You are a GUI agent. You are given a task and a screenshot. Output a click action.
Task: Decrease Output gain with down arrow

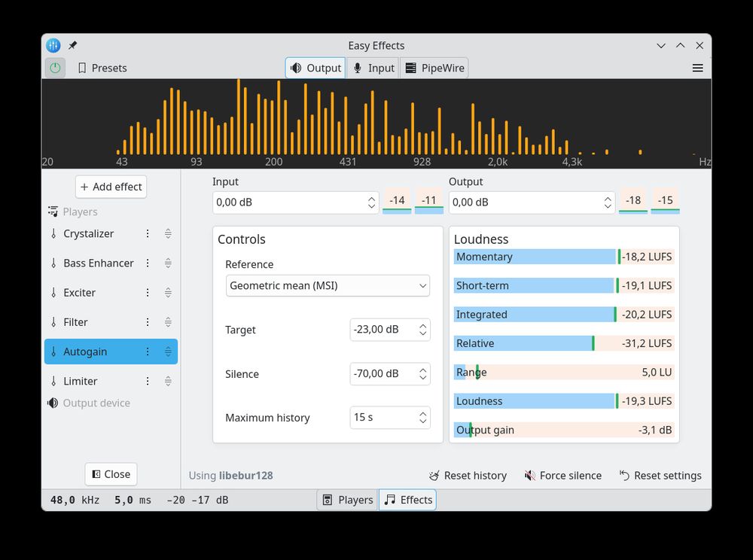pyautogui.click(x=608, y=207)
